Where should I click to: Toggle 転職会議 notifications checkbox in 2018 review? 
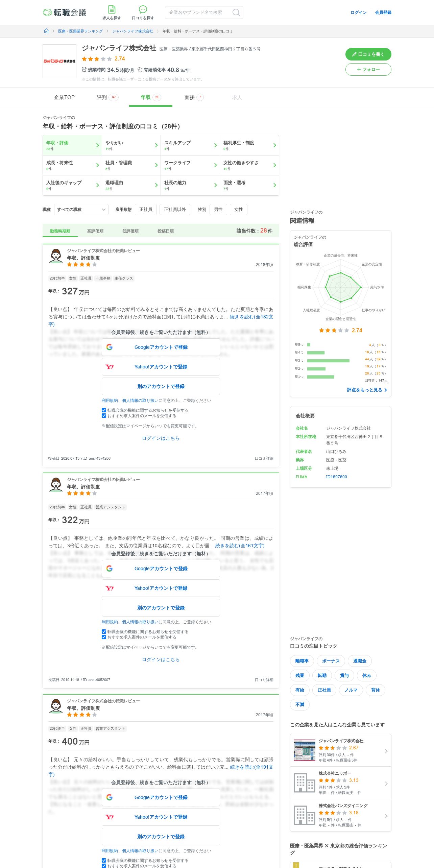click(x=104, y=410)
